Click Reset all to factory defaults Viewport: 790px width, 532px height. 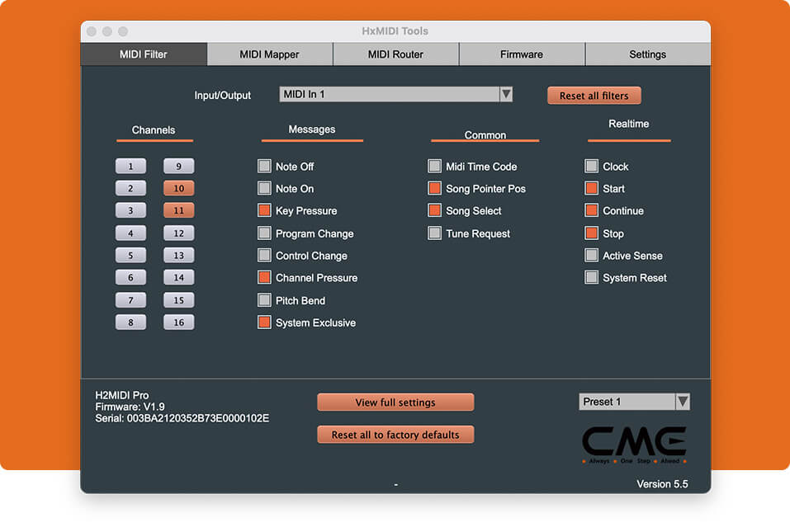(x=395, y=435)
